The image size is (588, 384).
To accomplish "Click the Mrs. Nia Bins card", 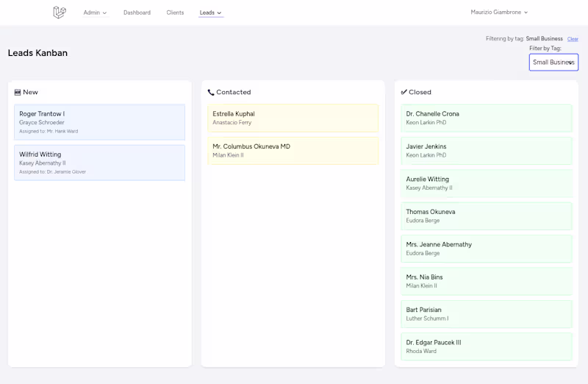I will [x=486, y=281].
